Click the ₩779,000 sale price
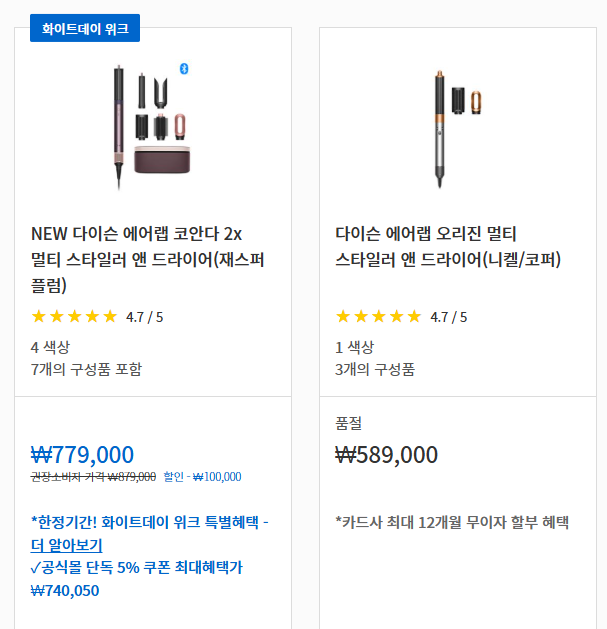 (x=82, y=455)
